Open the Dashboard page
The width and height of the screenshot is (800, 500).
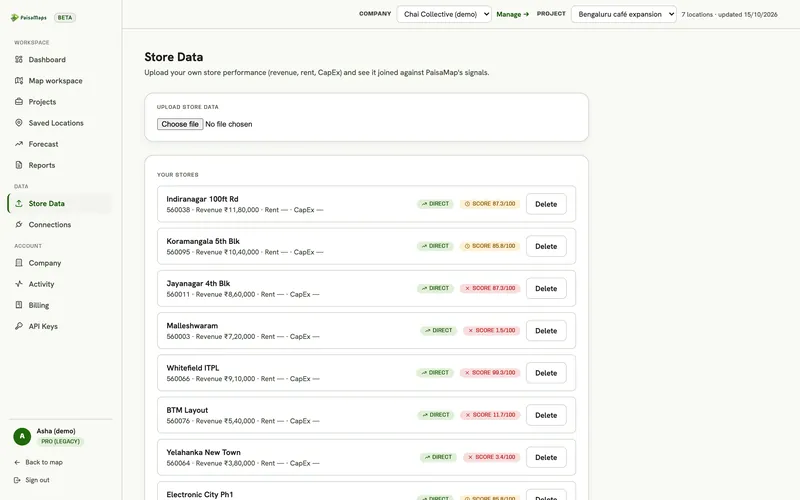(60, 60)
